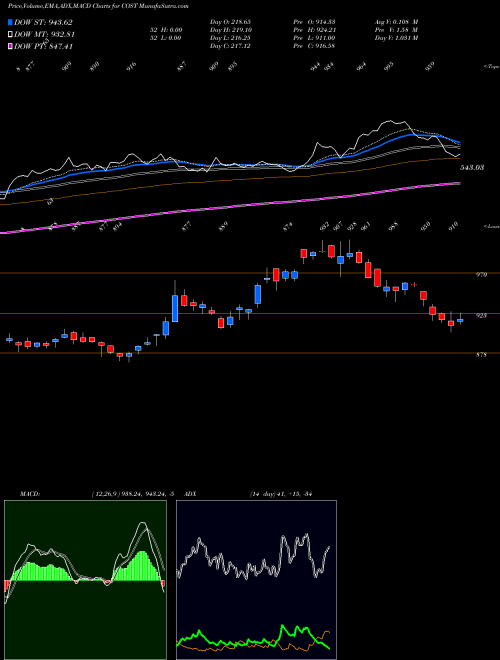
Task: Click the Pre V: 1.38 M value
Action: 396,30
